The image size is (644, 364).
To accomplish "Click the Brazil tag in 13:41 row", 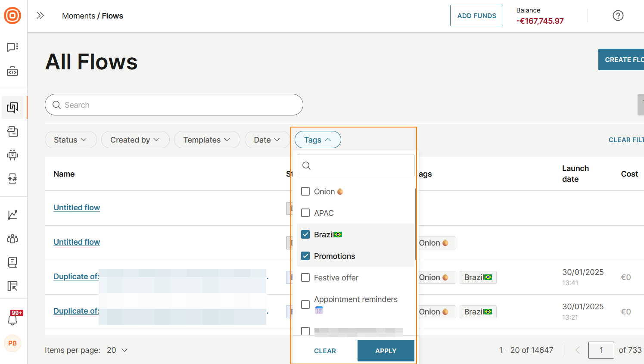I will 478,277.
